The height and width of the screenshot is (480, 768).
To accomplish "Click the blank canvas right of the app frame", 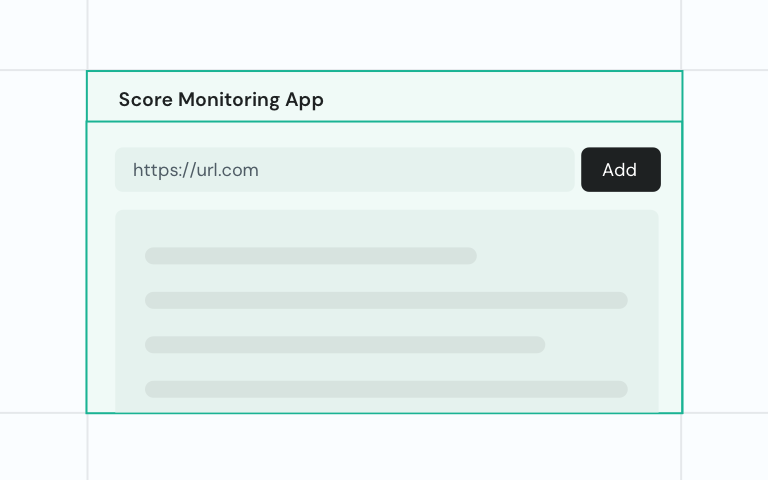I will tap(725, 240).
